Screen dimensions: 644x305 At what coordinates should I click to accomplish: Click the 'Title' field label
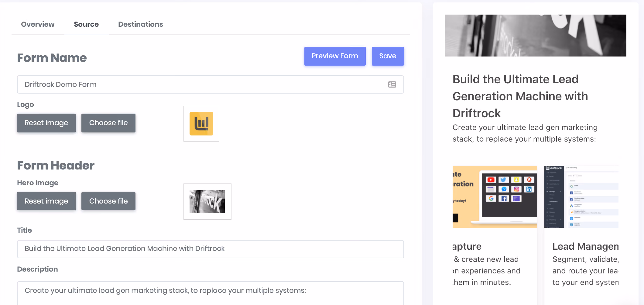pos(24,230)
